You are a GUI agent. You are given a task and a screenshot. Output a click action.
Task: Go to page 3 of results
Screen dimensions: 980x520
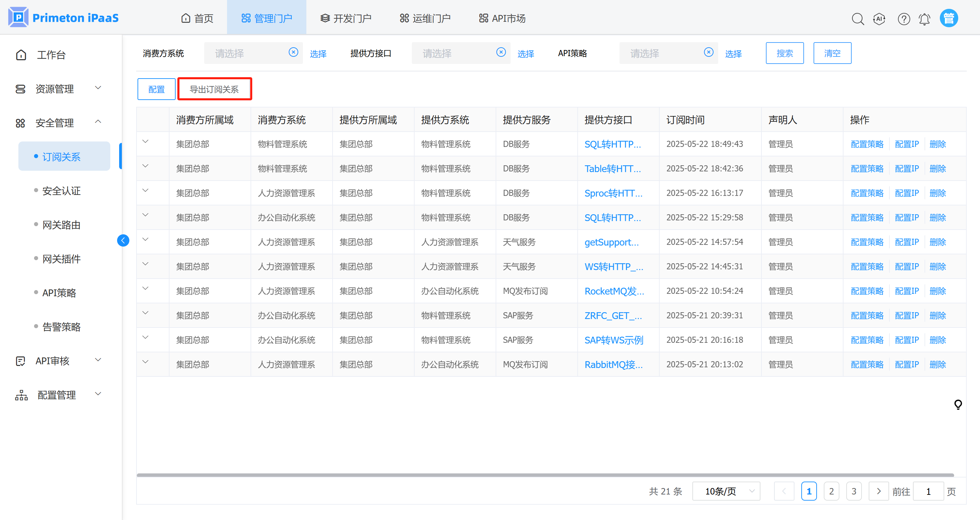point(854,491)
